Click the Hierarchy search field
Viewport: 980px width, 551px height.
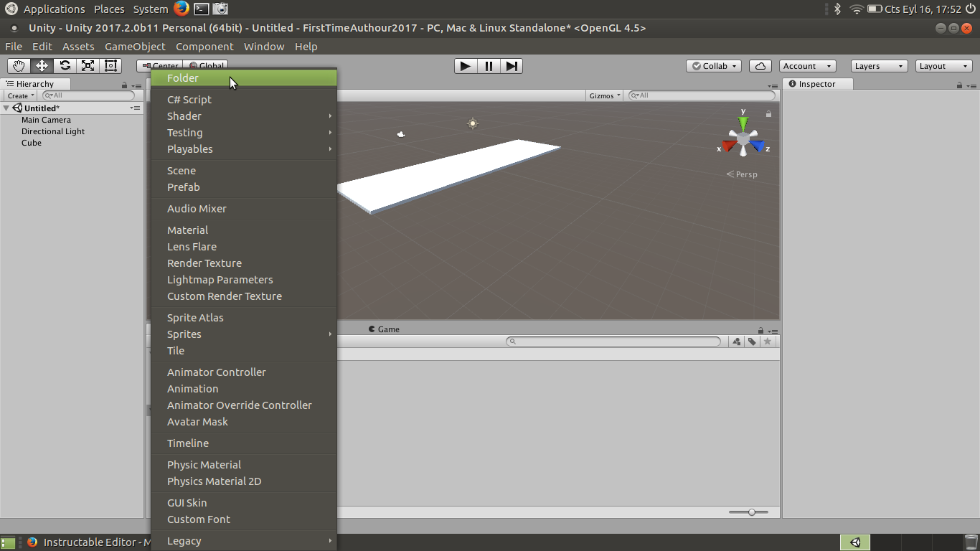click(x=88, y=95)
